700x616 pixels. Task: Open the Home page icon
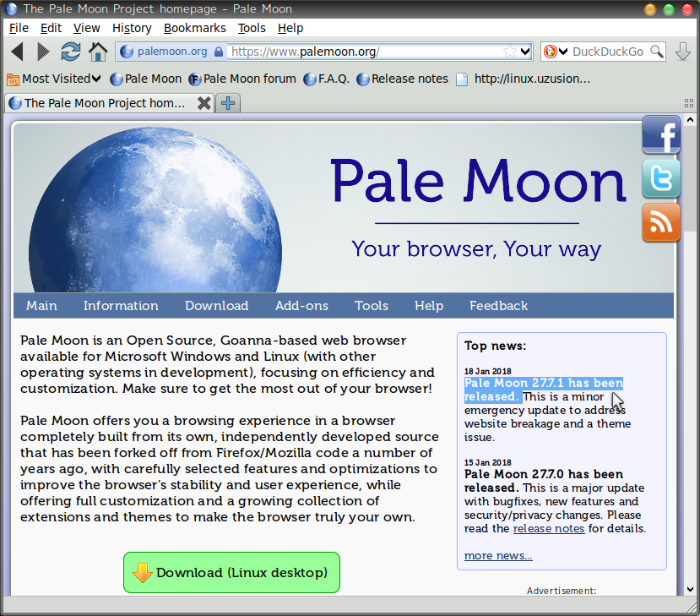pyautogui.click(x=98, y=52)
